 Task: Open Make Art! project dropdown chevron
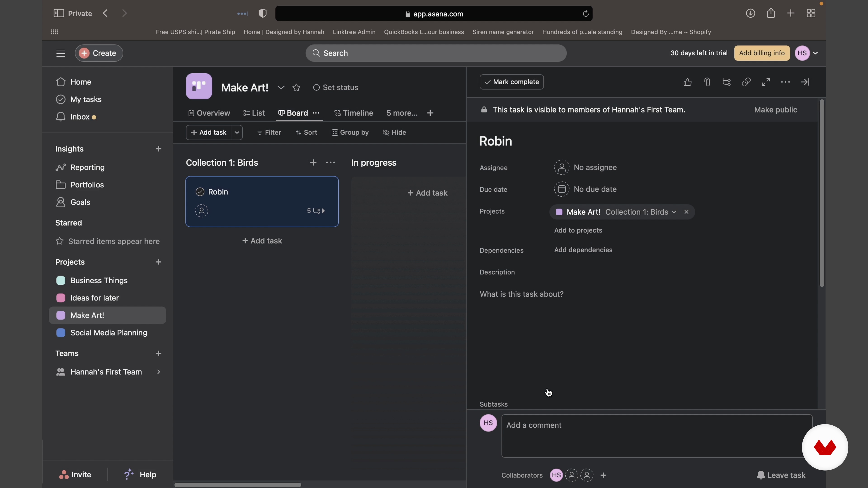281,88
